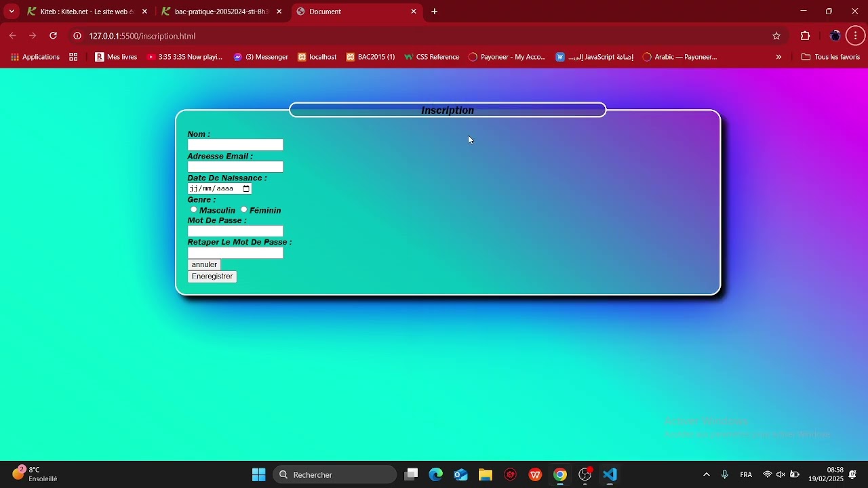Open the Chrome three-dot menu
This screenshot has width=868, height=488.
pos(856,36)
